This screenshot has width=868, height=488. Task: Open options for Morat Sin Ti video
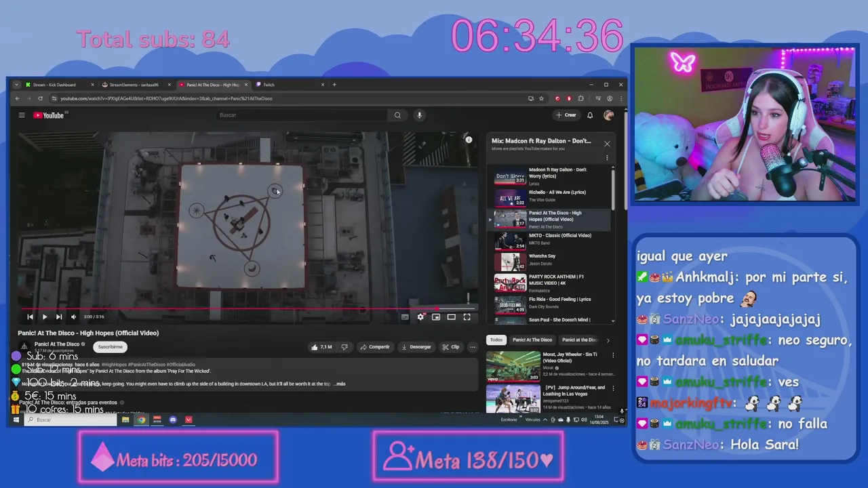613,355
